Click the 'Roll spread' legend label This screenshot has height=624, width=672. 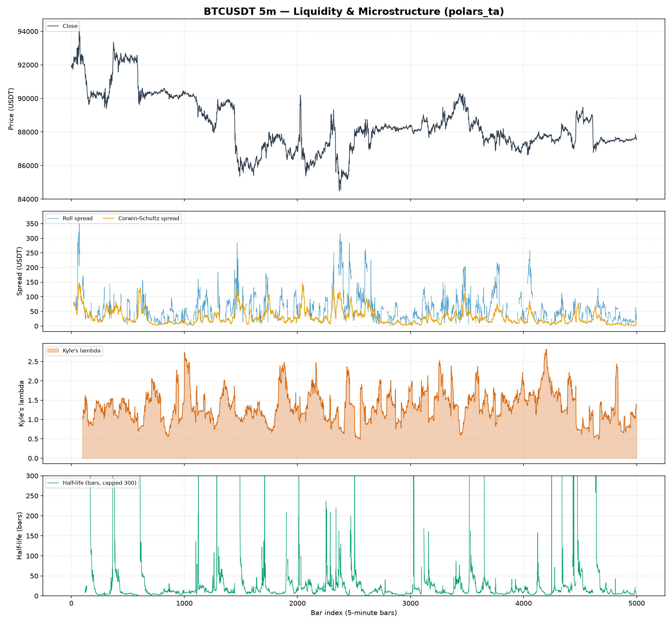pyautogui.click(x=78, y=219)
